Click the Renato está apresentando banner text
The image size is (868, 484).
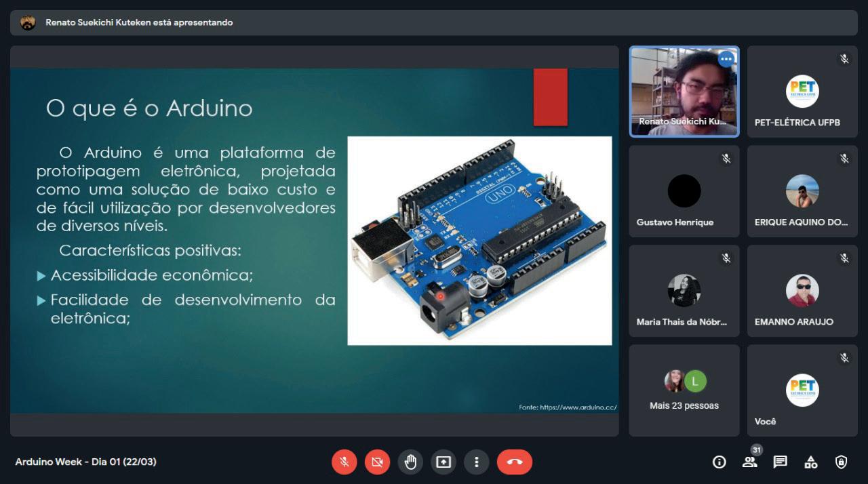coord(139,22)
